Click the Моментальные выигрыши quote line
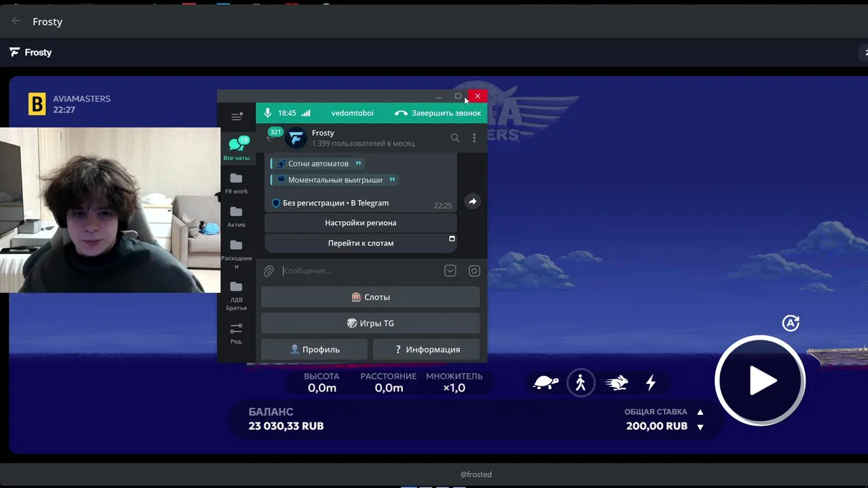 [x=334, y=180]
